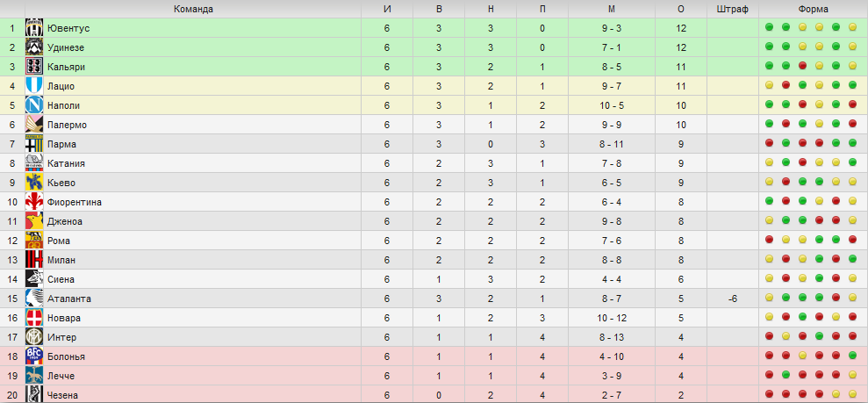Sort by О points column header
This screenshot has height=403, width=868.
(x=681, y=9)
